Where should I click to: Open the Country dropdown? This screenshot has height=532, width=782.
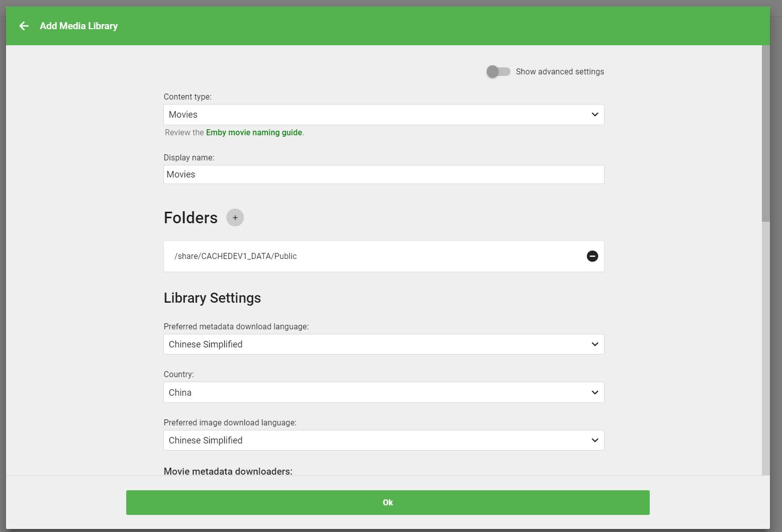[384, 392]
